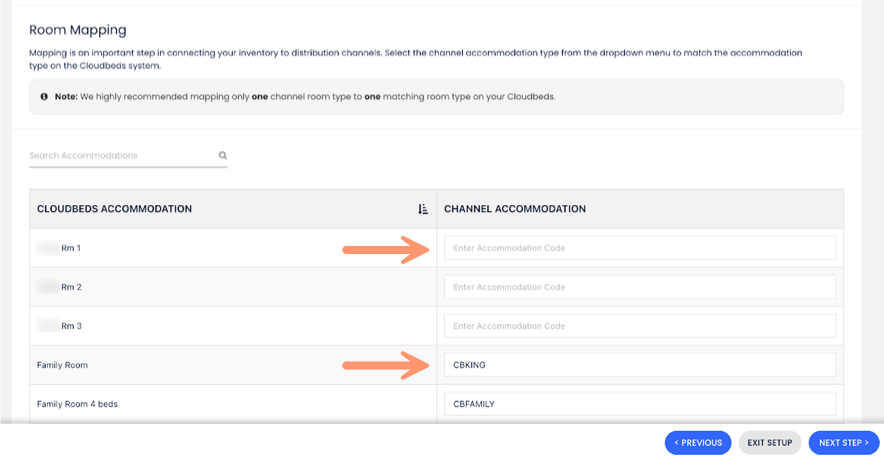Image resolution: width=884 pixels, height=458 pixels.
Task: Select the CBFAMILY channel accommodation field
Action: (x=639, y=404)
